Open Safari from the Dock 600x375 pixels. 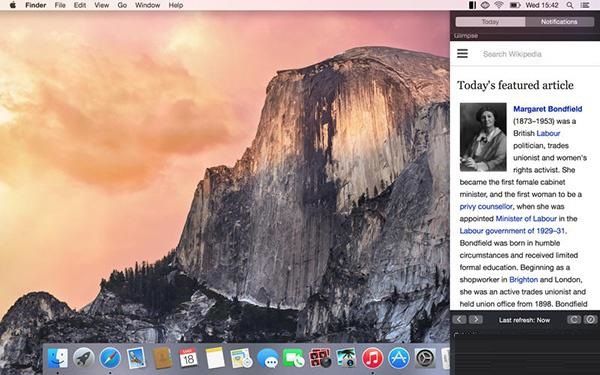coord(110,359)
